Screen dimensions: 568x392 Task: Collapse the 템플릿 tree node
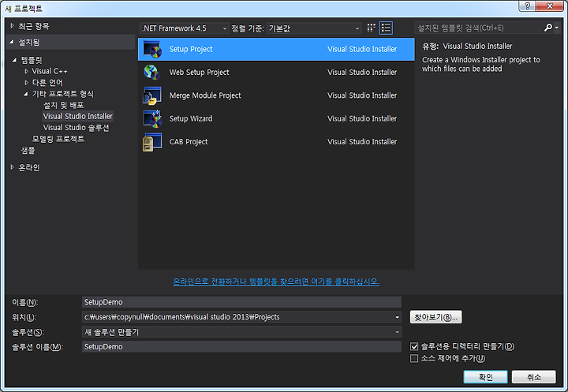14,60
